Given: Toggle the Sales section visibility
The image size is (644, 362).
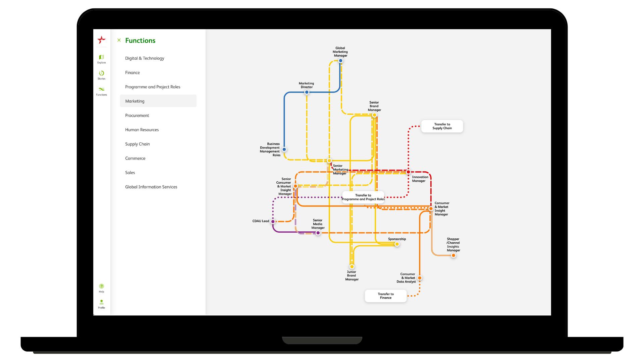Looking at the screenshot, I should click(129, 172).
